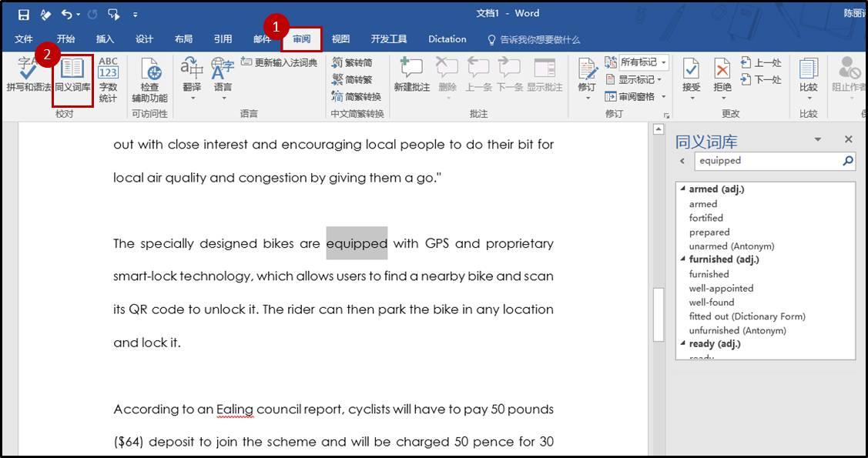Click document vertical scrollbar up arrow
This screenshot has width=868, height=458.
coord(659,130)
